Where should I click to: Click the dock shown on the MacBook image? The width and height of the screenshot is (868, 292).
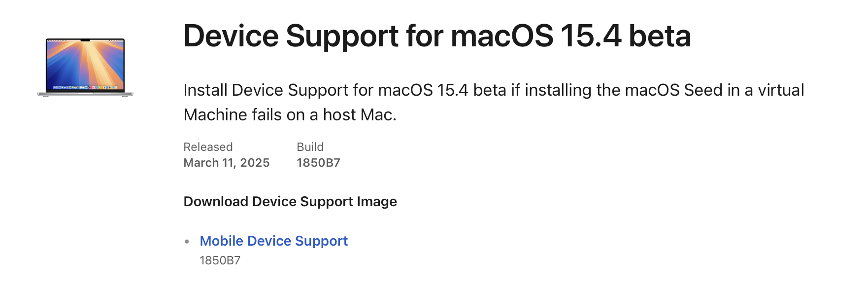85,87
